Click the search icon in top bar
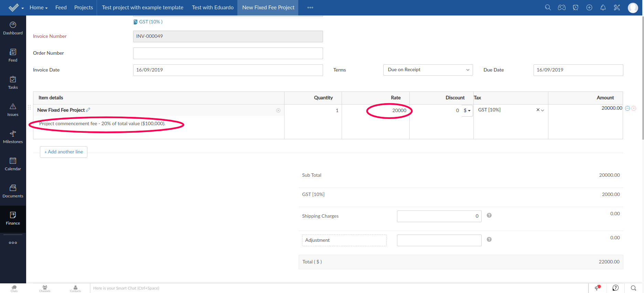Screen dimensions: 644x293 click(548, 7)
